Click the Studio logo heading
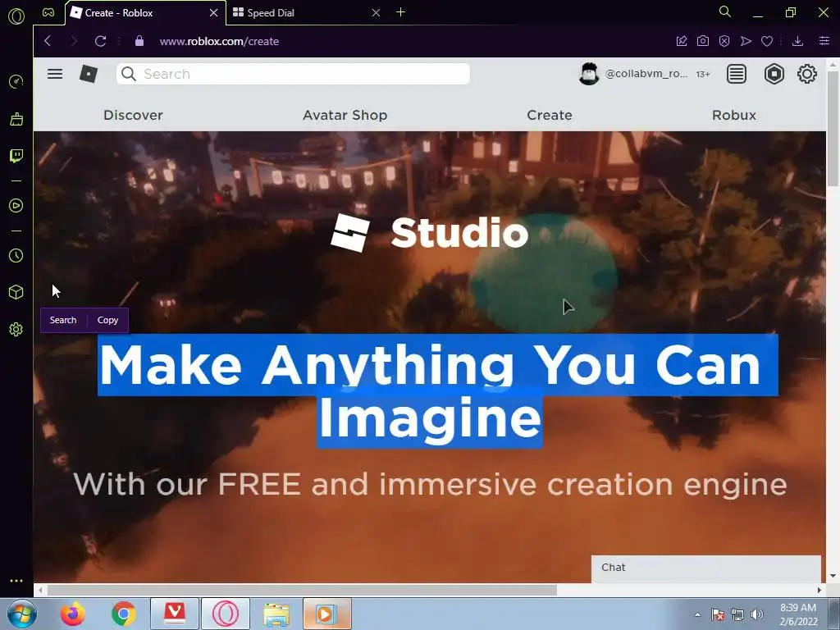The width and height of the screenshot is (840, 630). [430, 233]
